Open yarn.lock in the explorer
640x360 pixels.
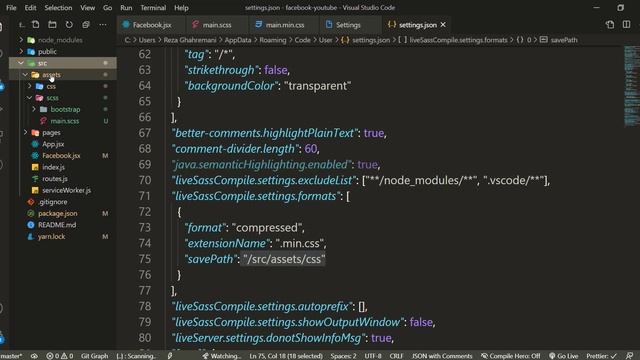[x=51, y=237]
